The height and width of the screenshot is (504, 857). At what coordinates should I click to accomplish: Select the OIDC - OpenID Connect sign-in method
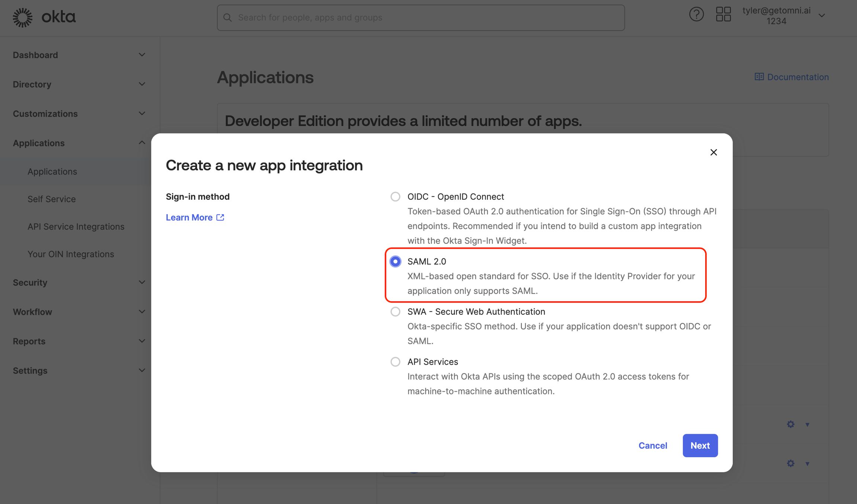click(395, 196)
